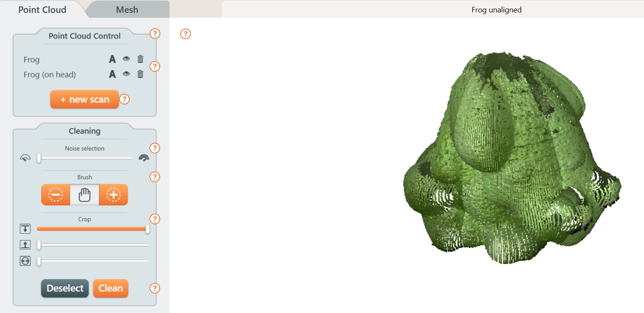644x313 pixels.
Task: Open help for the Brush tools
Action: pos(154,177)
